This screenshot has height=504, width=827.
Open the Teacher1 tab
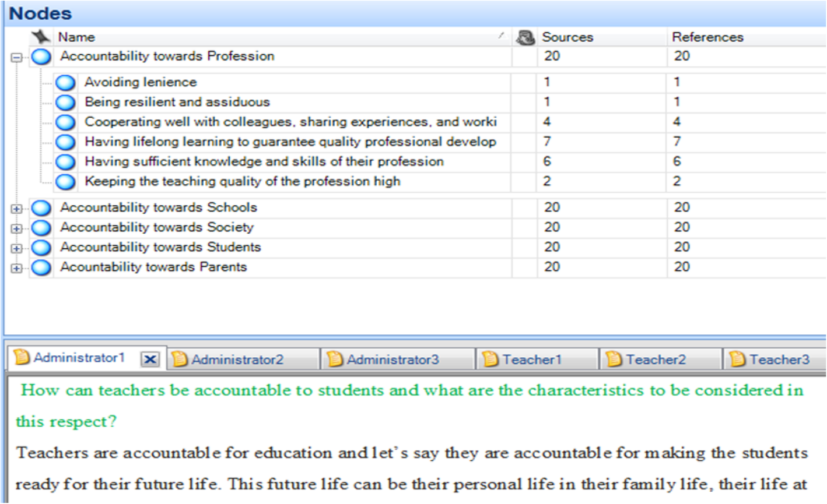[532, 360]
